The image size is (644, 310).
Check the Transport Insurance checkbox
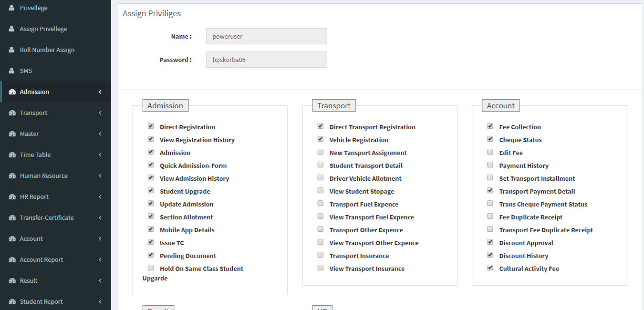click(320, 255)
